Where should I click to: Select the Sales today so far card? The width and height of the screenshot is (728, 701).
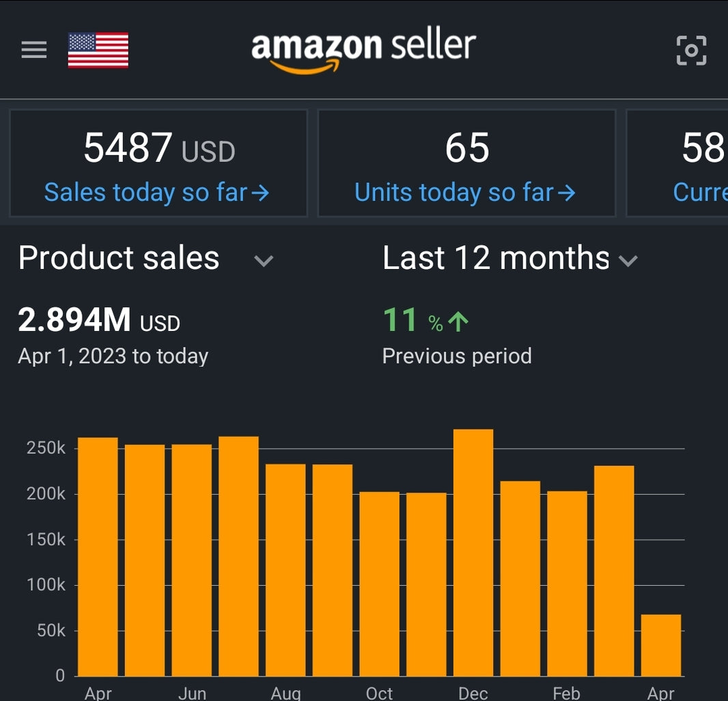(x=158, y=162)
